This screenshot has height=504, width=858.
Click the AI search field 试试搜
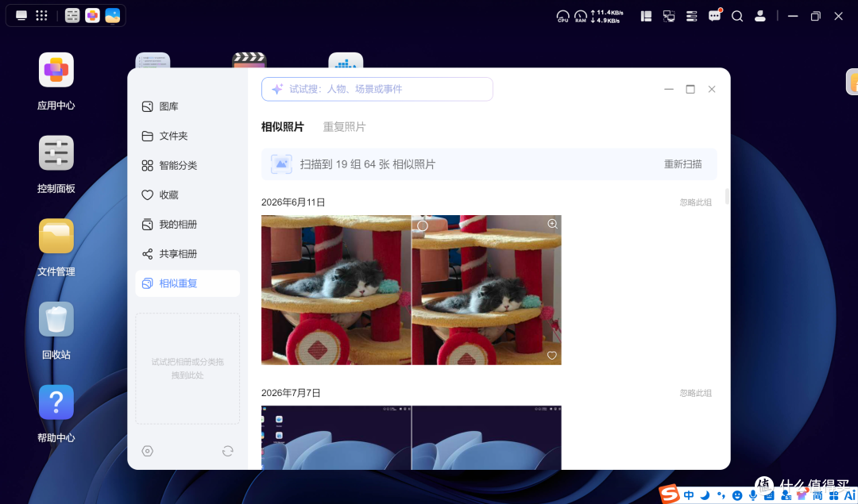(377, 89)
